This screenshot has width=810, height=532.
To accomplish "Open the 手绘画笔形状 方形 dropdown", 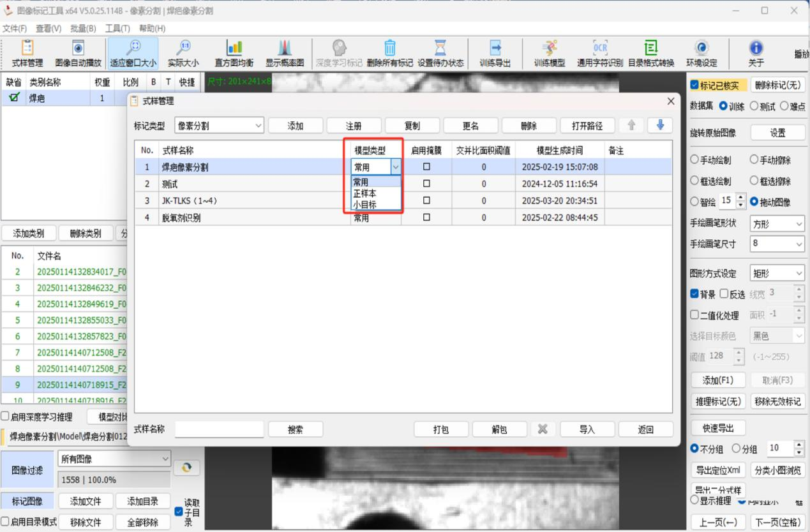I will (777, 224).
